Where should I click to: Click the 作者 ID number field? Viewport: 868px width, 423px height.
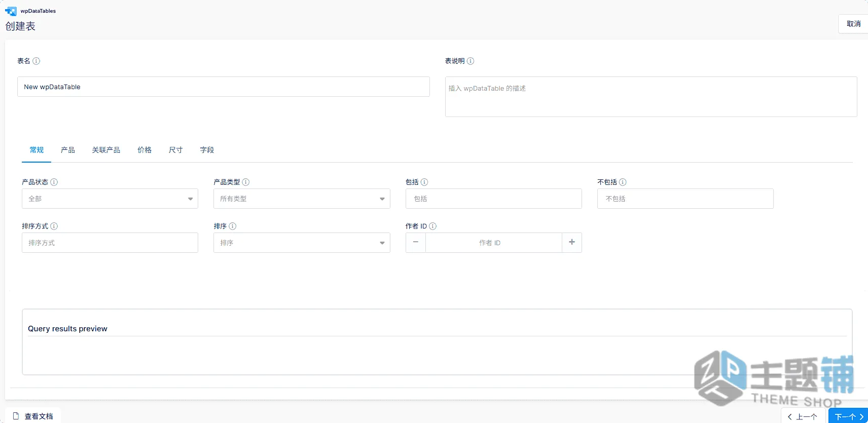(x=494, y=243)
